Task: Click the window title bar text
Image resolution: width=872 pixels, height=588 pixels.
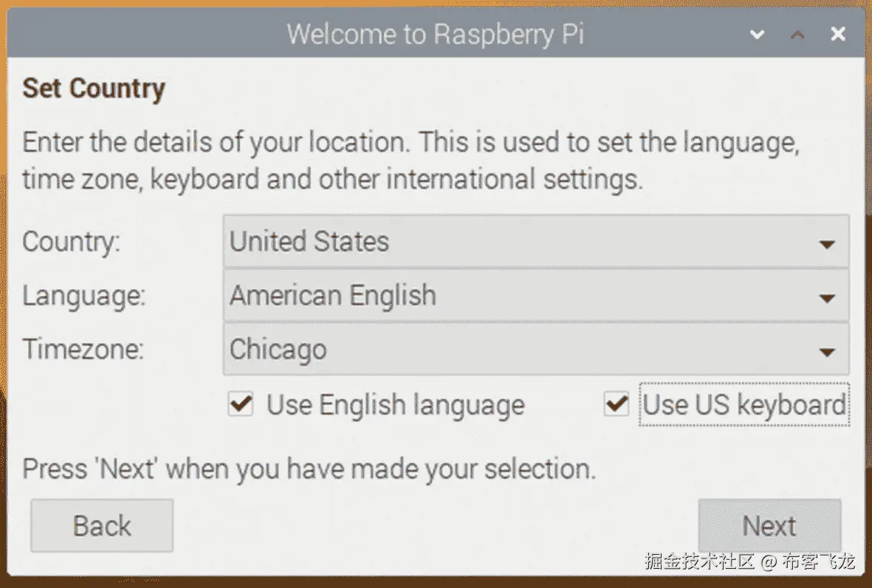Action: coord(436,34)
